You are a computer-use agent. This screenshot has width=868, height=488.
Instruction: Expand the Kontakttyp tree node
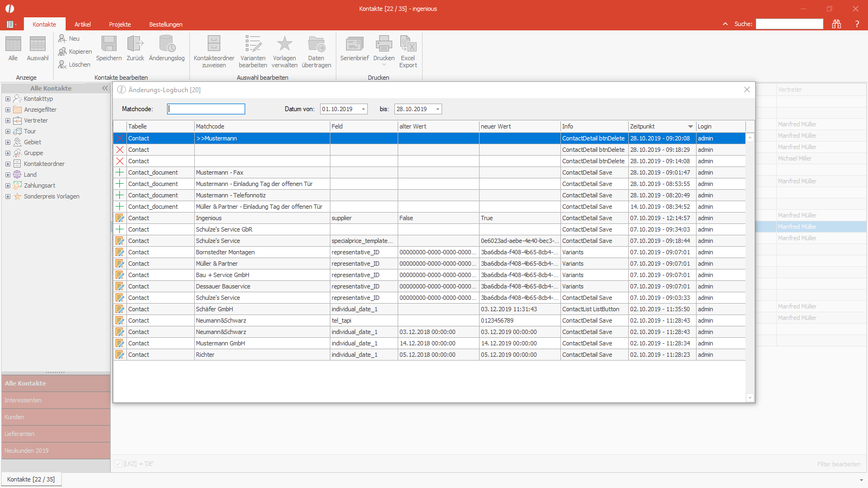pyautogui.click(x=8, y=99)
